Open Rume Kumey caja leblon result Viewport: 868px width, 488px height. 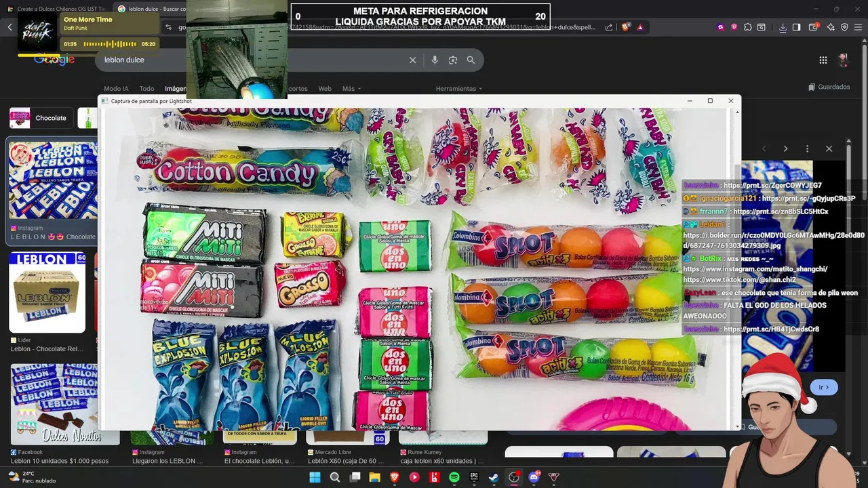pyautogui.click(x=442, y=461)
